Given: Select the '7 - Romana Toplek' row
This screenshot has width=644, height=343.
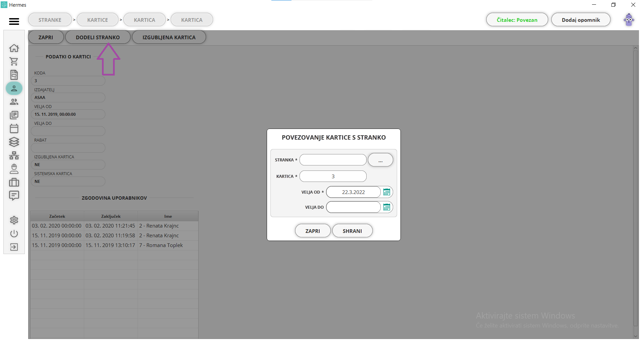Looking at the screenshot, I should [x=114, y=245].
